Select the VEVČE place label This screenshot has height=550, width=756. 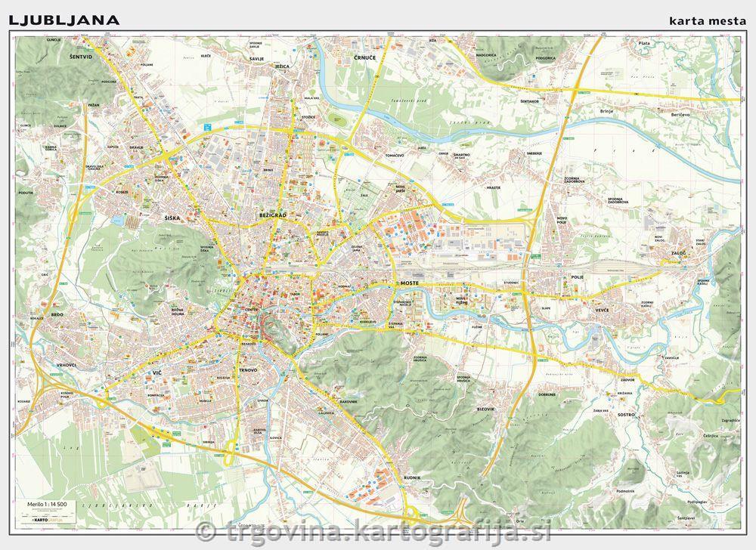[601, 311]
